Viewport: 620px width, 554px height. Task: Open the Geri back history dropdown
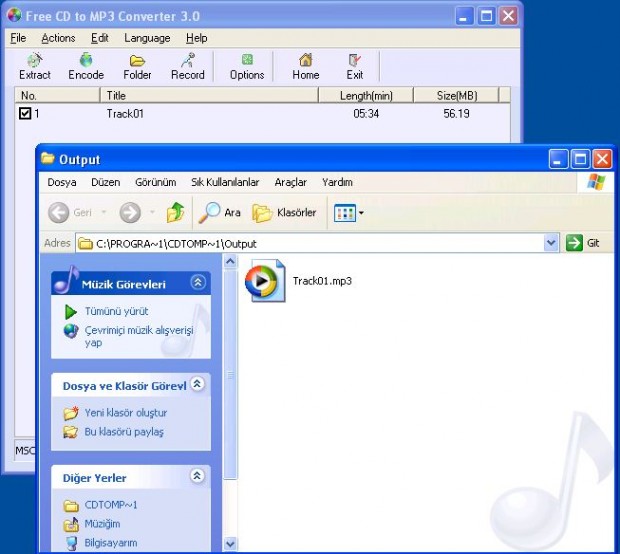coord(104,213)
